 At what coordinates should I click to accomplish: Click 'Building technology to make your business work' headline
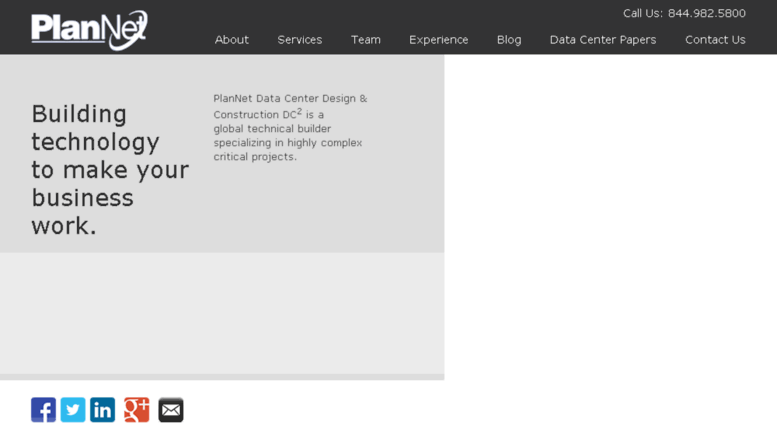(x=110, y=170)
